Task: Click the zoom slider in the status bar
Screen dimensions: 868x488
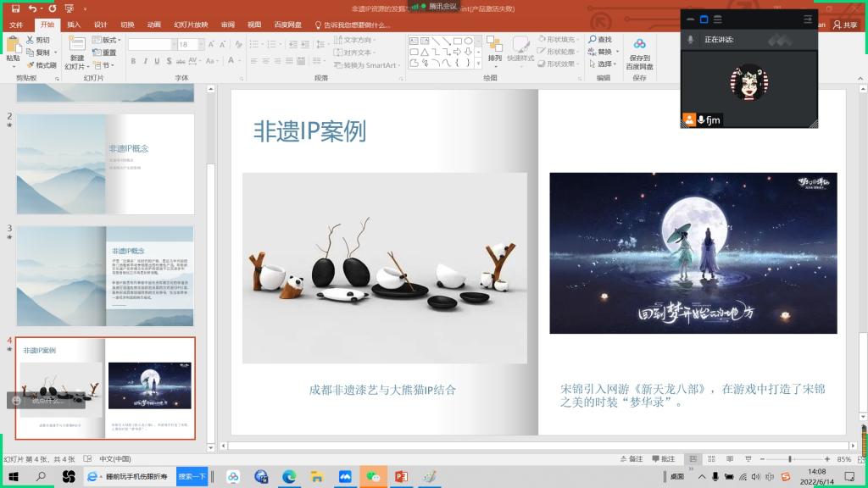Action: tap(789, 459)
